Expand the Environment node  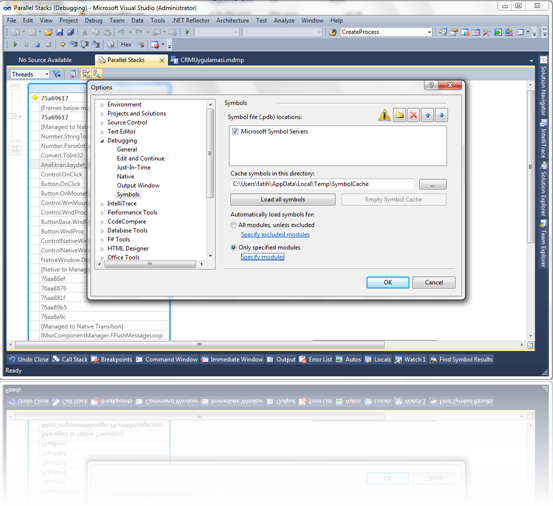pos(102,105)
